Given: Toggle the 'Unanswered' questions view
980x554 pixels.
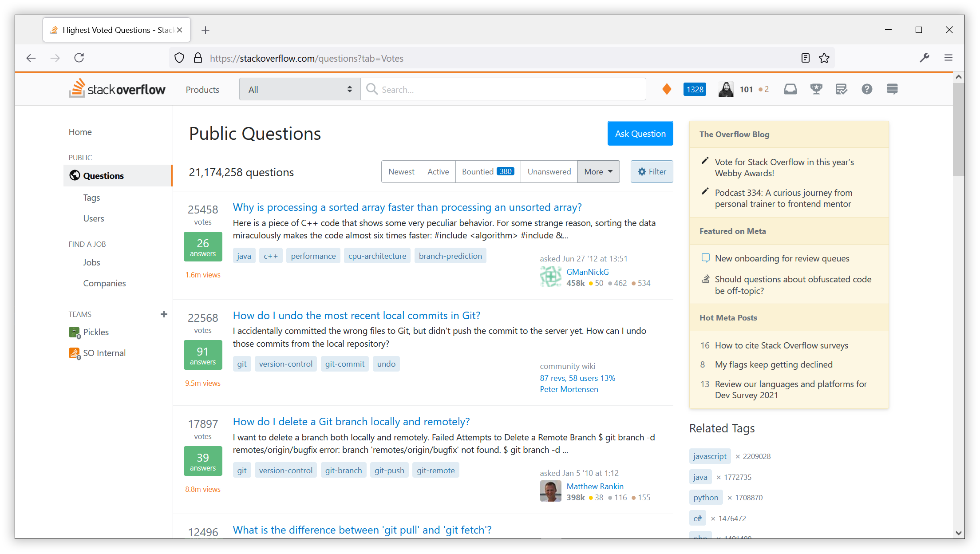Looking at the screenshot, I should 549,172.
